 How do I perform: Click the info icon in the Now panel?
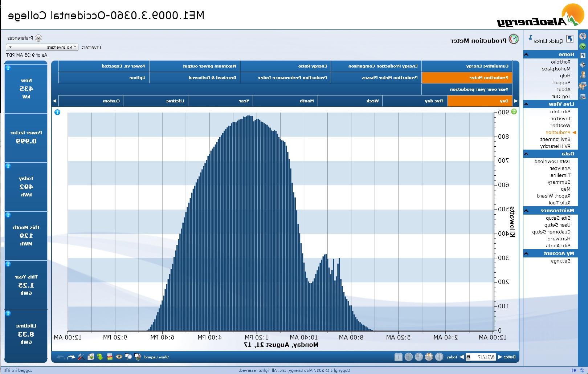pos(8,68)
